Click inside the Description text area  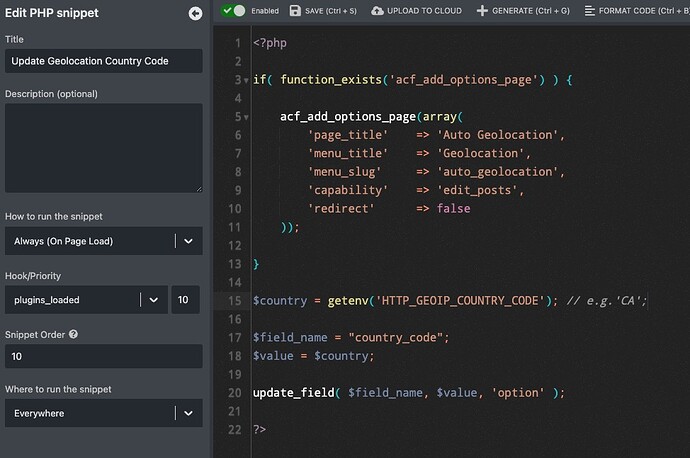click(104, 148)
